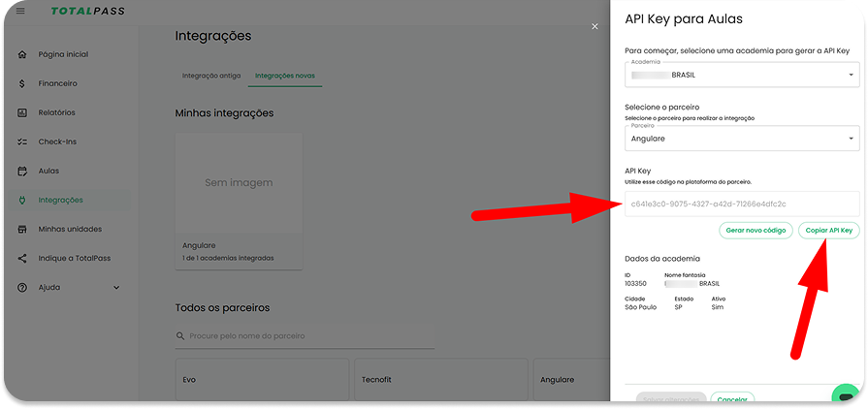This screenshot has height=409, width=868.
Task: Click the TotalPass logo
Action: [88, 11]
